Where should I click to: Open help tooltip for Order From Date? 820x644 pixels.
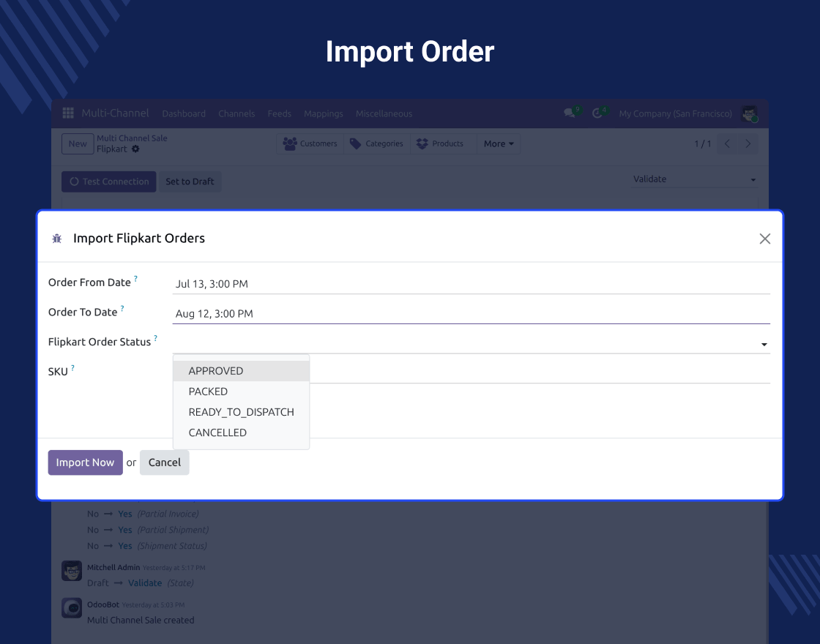tap(135, 279)
